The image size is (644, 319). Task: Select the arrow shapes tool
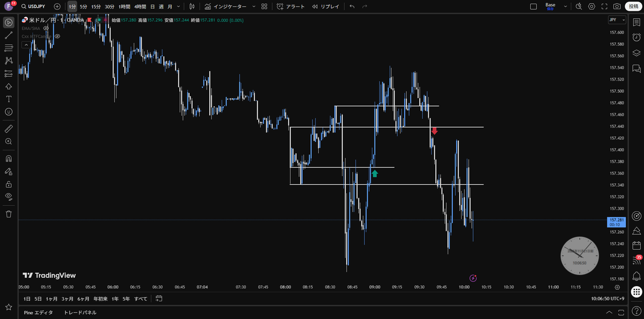click(9, 86)
